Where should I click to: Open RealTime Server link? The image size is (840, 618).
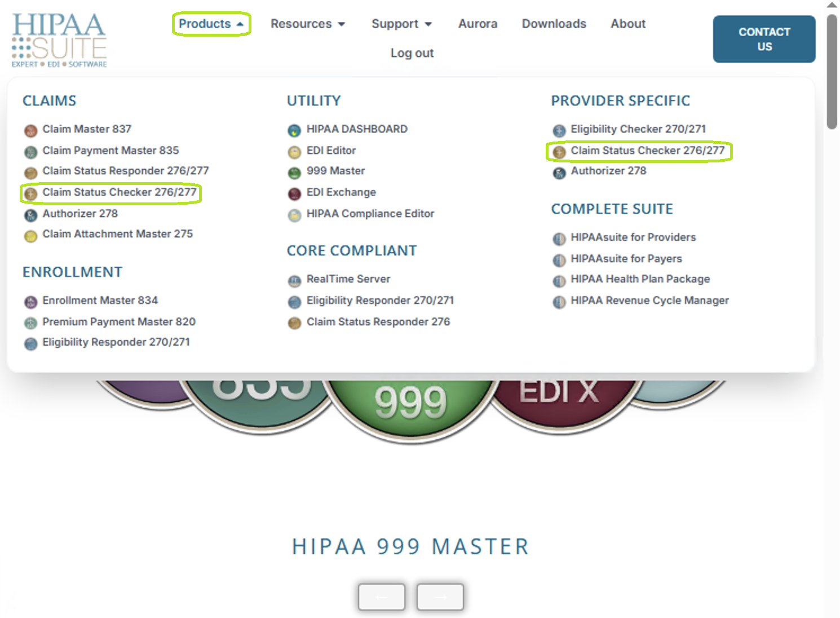[x=348, y=279]
